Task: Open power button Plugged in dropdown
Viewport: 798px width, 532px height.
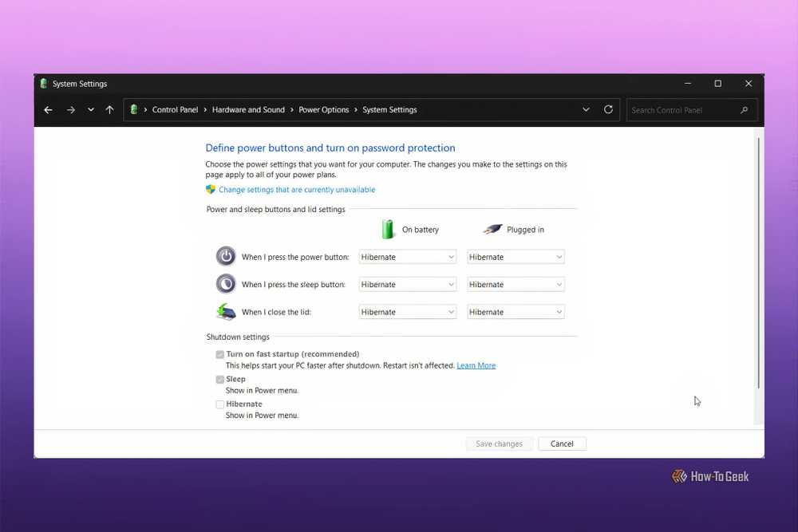Action: coord(516,257)
